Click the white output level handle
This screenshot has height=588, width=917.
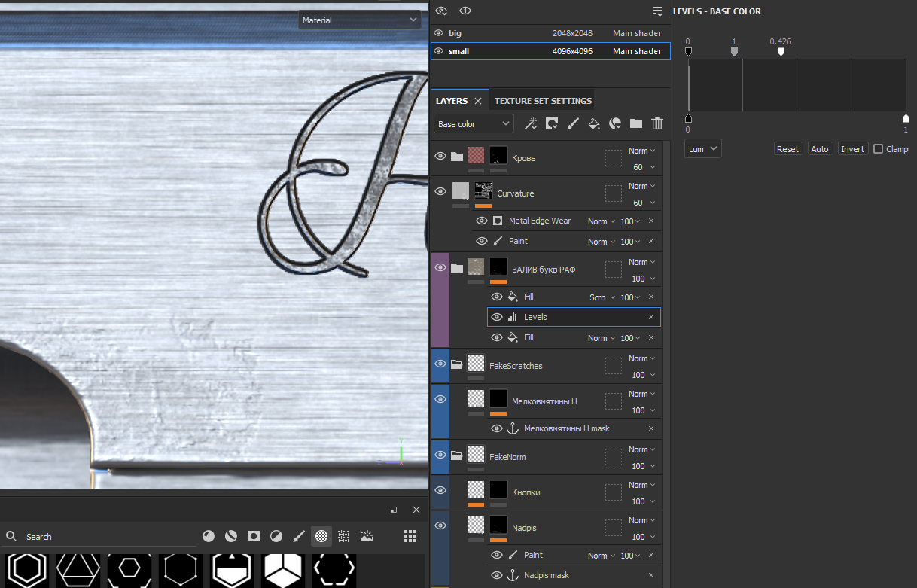[x=906, y=118]
